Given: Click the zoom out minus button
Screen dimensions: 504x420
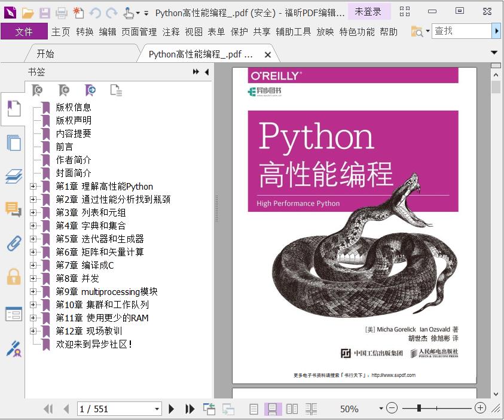Looking at the screenshot, I should (x=392, y=408).
